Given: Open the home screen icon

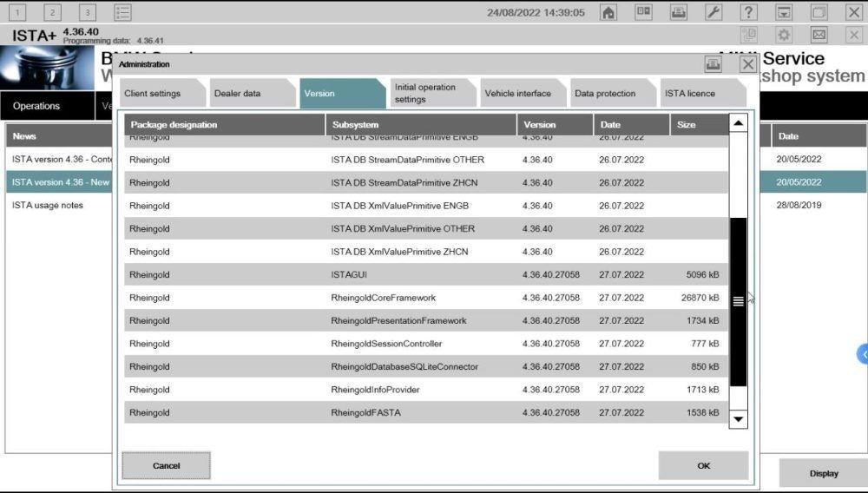Looking at the screenshot, I should coord(608,12).
